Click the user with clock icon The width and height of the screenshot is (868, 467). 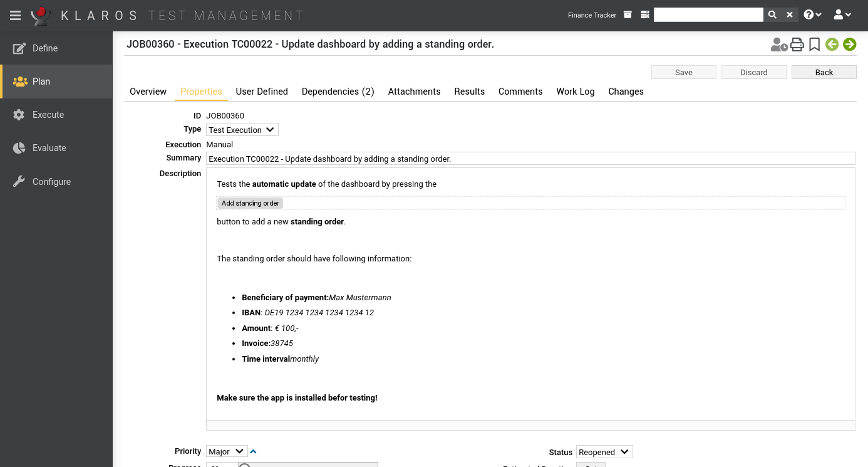click(x=778, y=45)
